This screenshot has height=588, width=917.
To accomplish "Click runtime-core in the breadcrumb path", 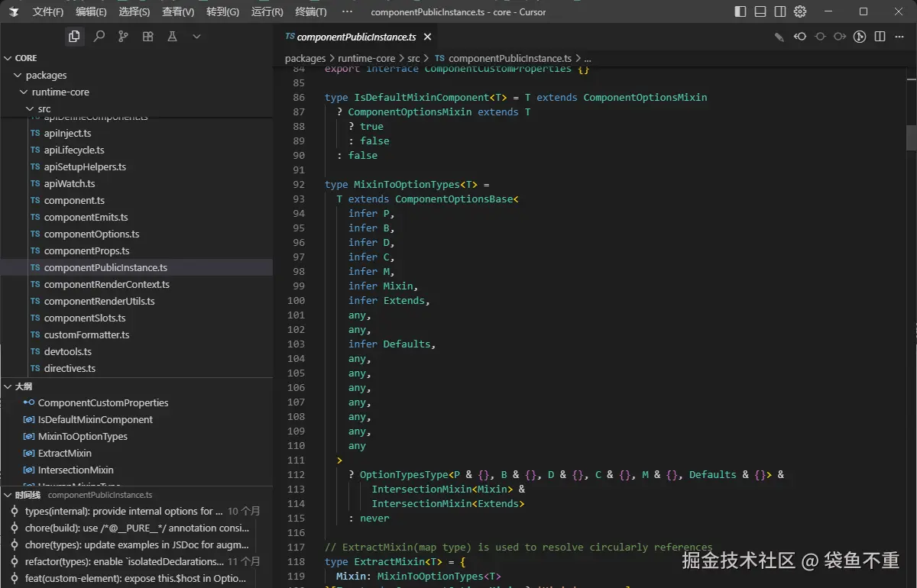I will point(366,58).
